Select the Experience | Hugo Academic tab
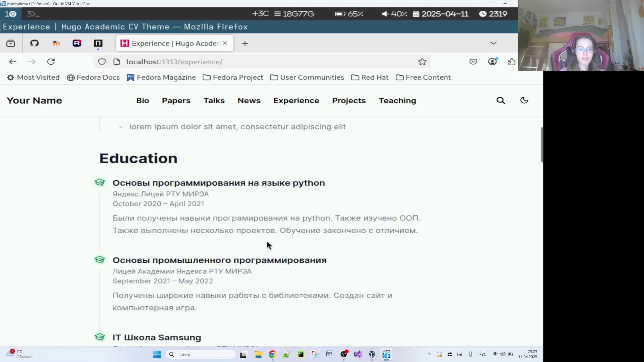The width and height of the screenshot is (644, 362). [x=174, y=43]
